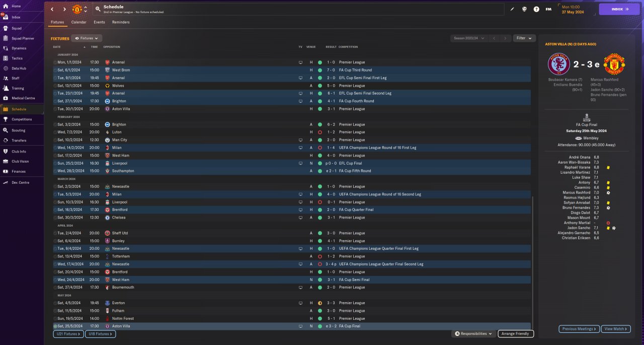Click the search magnifier icon
Image resolution: width=644 pixels, height=345 pixels.
tap(97, 9)
